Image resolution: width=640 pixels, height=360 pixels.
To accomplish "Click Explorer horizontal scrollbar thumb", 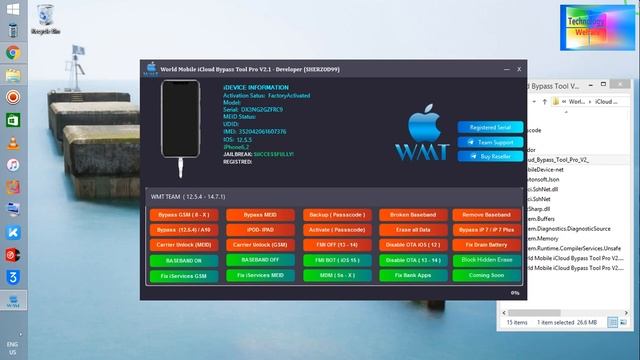I will 534,313.
